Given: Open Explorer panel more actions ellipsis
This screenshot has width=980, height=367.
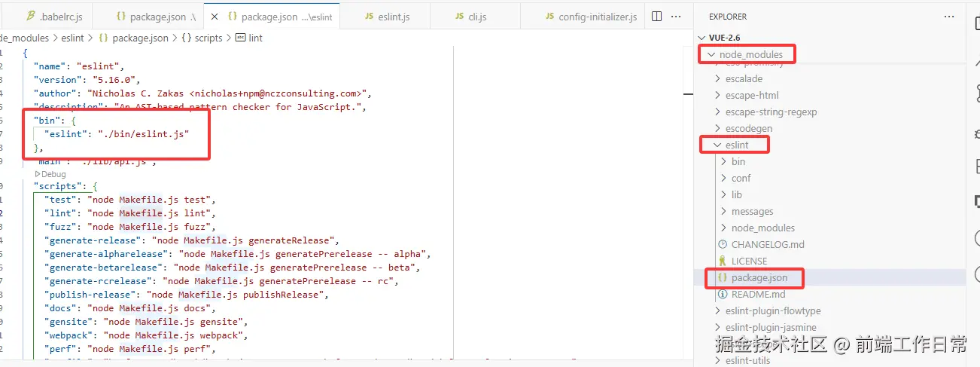Looking at the screenshot, I should click(948, 16).
